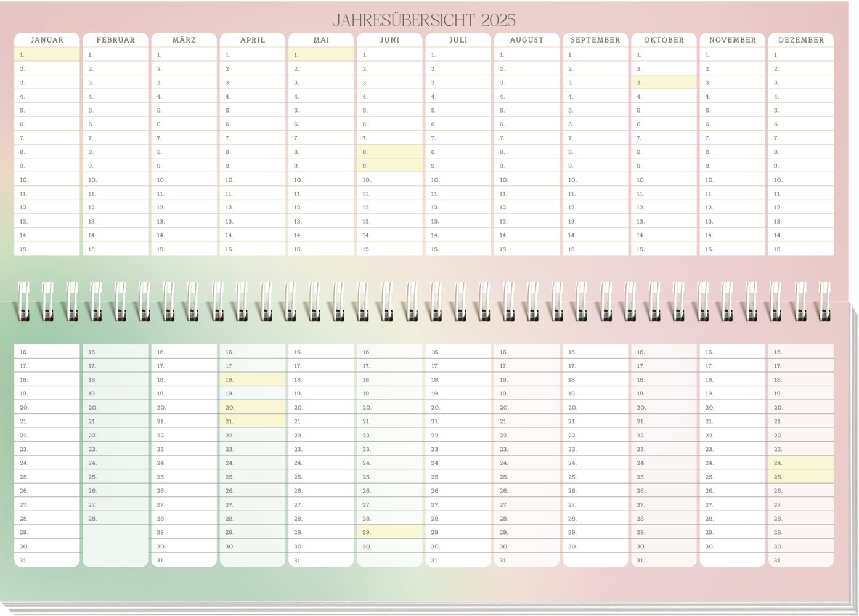Screen dimensions: 859x616
Task: Select the FEBRUAR column header
Action: 116,40
